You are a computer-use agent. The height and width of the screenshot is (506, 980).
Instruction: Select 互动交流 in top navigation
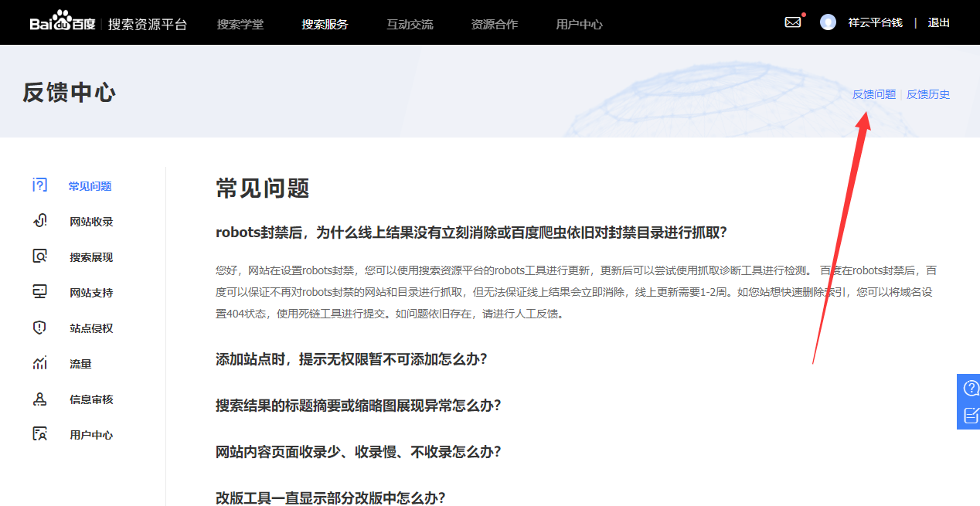coord(410,24)
